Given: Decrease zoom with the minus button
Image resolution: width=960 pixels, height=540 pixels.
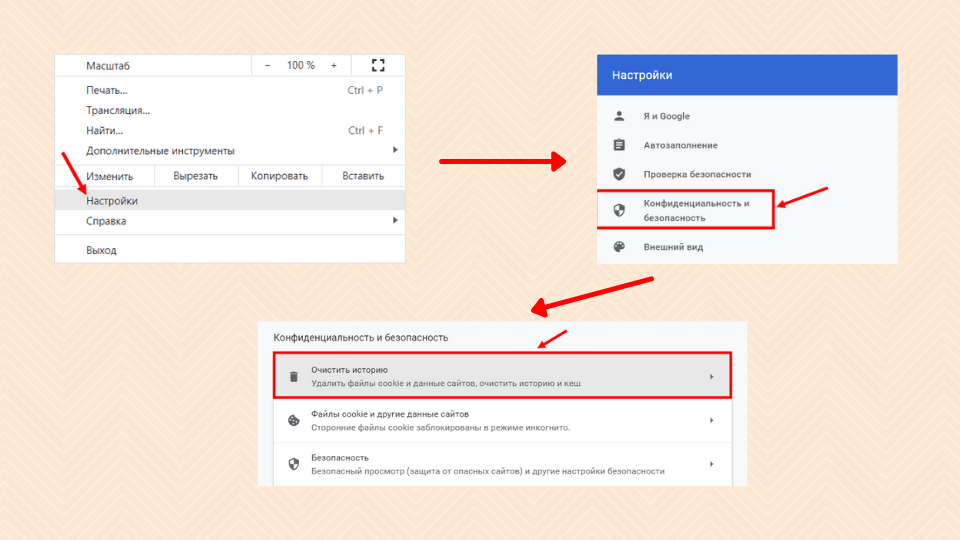Looking at the screenshot, I should coord(268,65).
